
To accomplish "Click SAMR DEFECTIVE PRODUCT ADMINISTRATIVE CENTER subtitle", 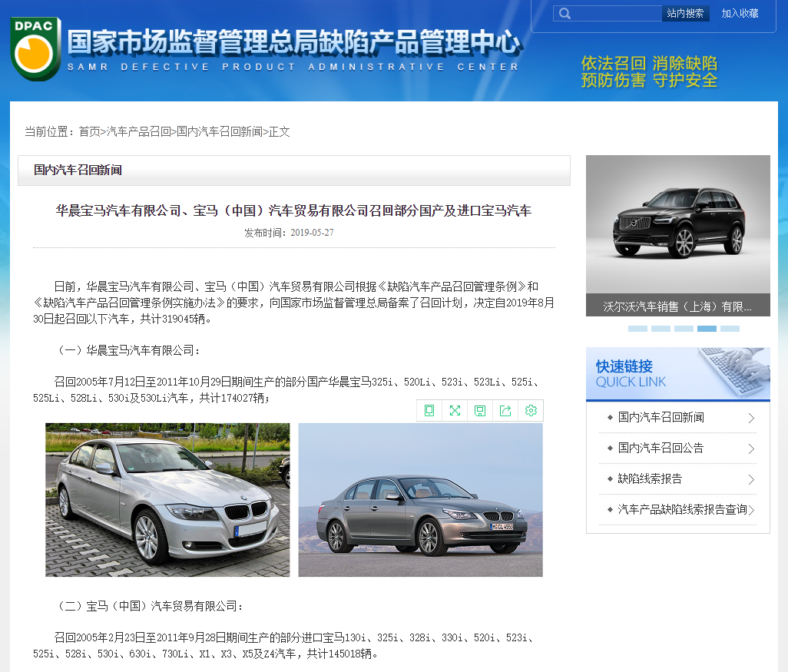I will pyautogui.click(x=293, y=67).
